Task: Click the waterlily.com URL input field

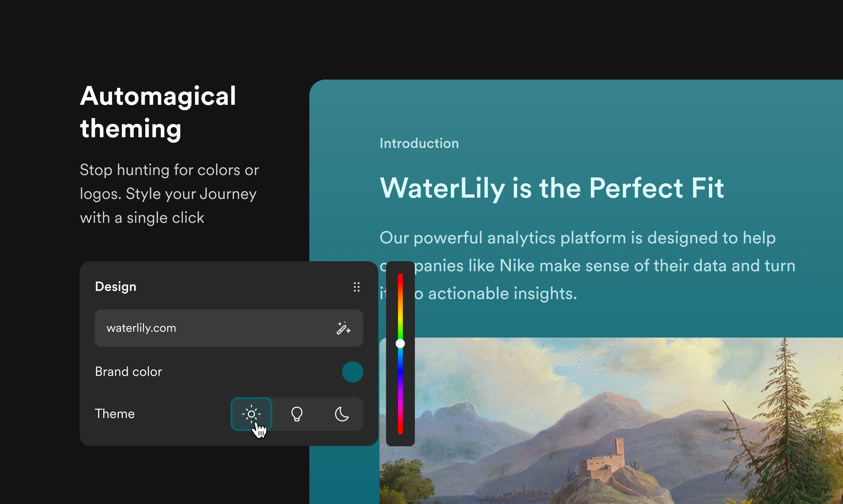Action: (x=204, y=328)
